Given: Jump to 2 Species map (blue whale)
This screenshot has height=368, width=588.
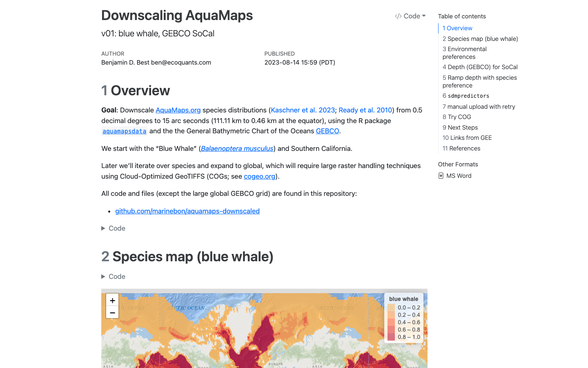Looking at the screenshot, I should pyautogui.click(x=480, y=39).
